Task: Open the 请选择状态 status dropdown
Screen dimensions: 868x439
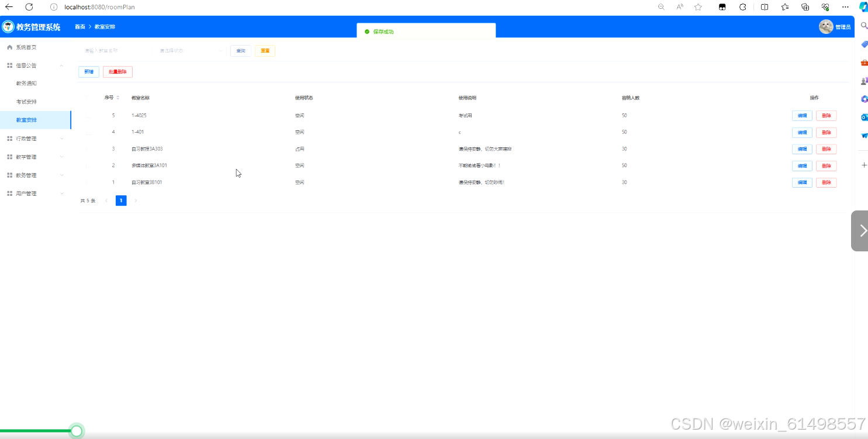Action: tap(189, 51)
